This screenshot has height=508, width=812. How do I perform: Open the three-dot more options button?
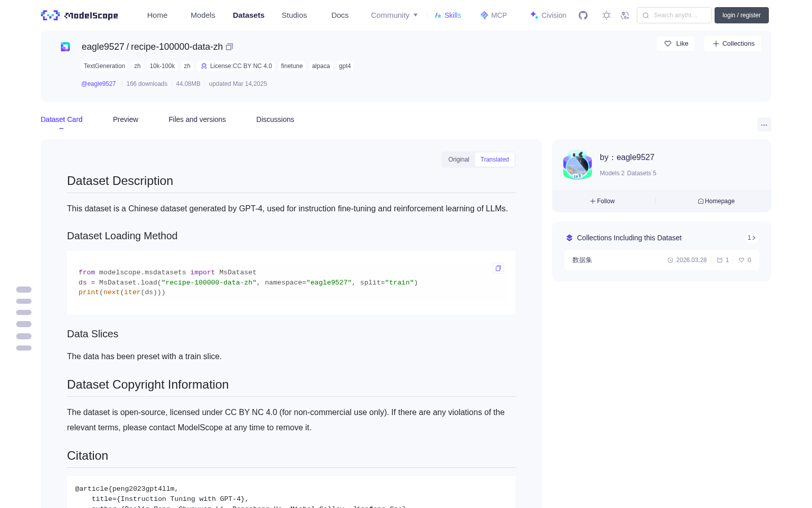click(x=764, y=124)
